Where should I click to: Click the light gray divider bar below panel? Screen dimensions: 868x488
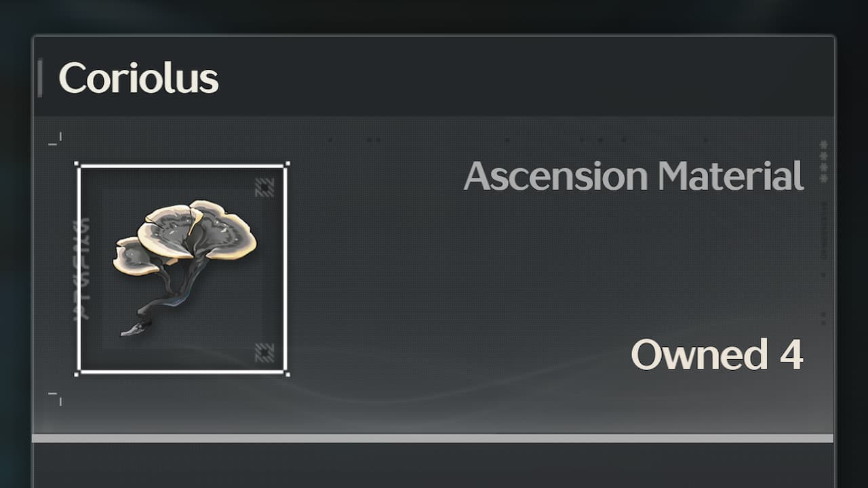tap(433, 439)
